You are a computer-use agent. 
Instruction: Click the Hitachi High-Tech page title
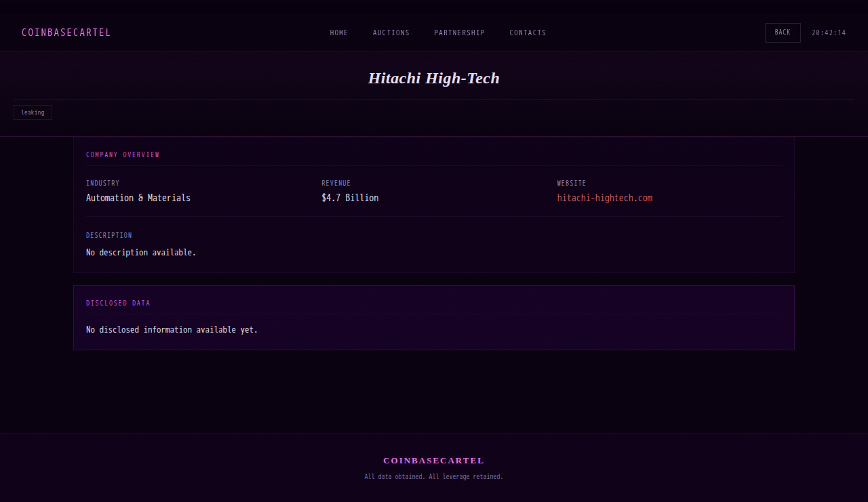[434, 78]
